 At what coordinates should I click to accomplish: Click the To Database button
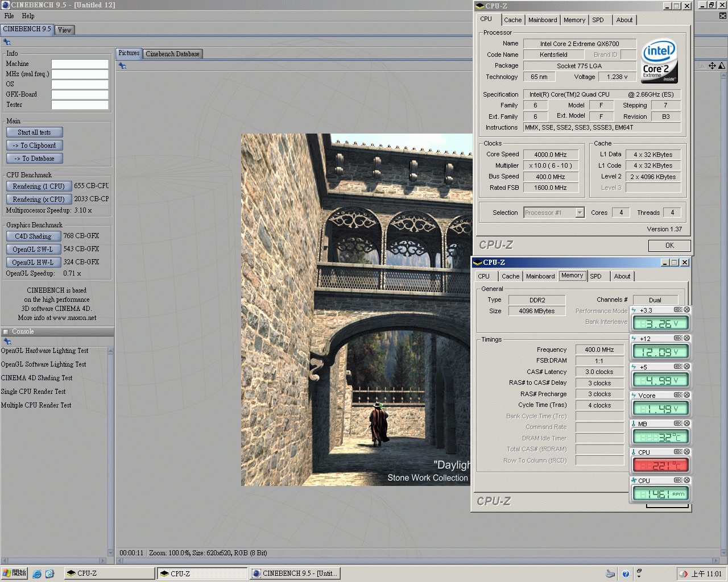coord(35,159)
